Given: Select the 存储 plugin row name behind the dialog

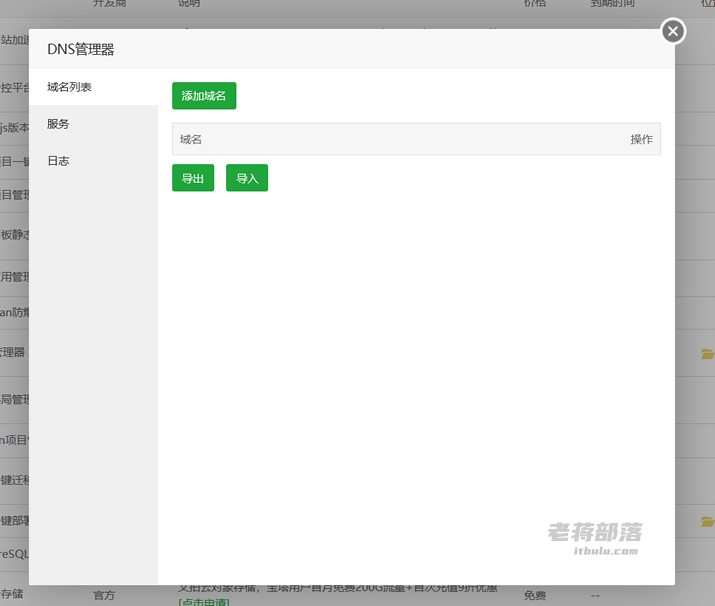Looking at the screenshot, I should [11, 594].
